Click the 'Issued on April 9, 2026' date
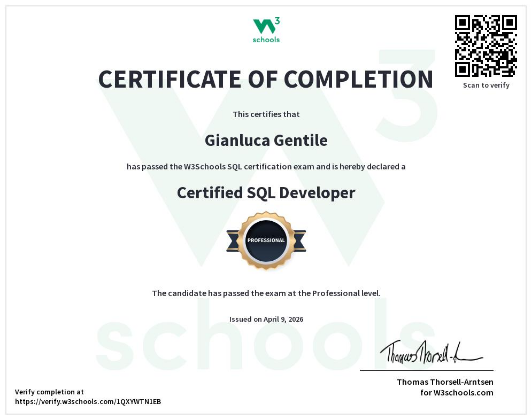The width and height of the screenshot is (532, 420). click(266, 319)
